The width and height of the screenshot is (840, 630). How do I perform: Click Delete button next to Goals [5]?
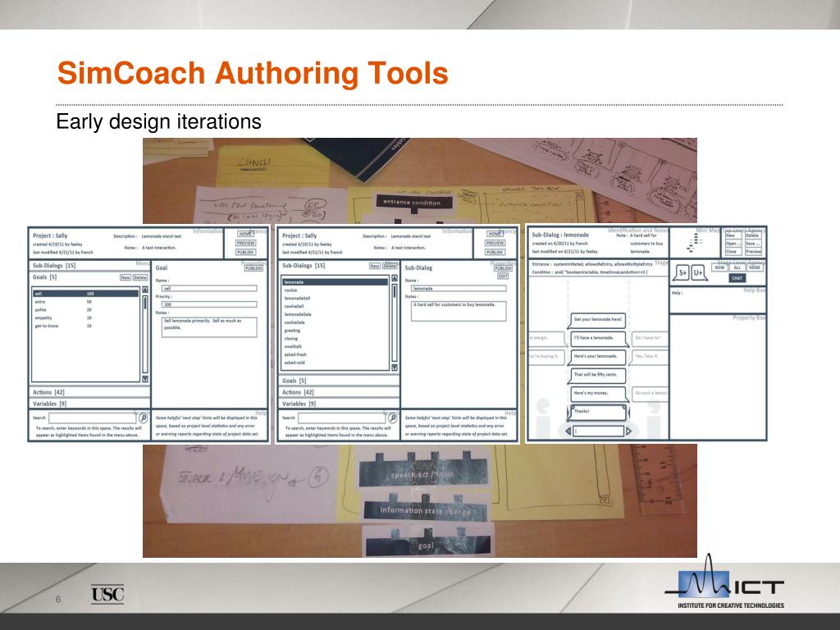tap(140, 277)
